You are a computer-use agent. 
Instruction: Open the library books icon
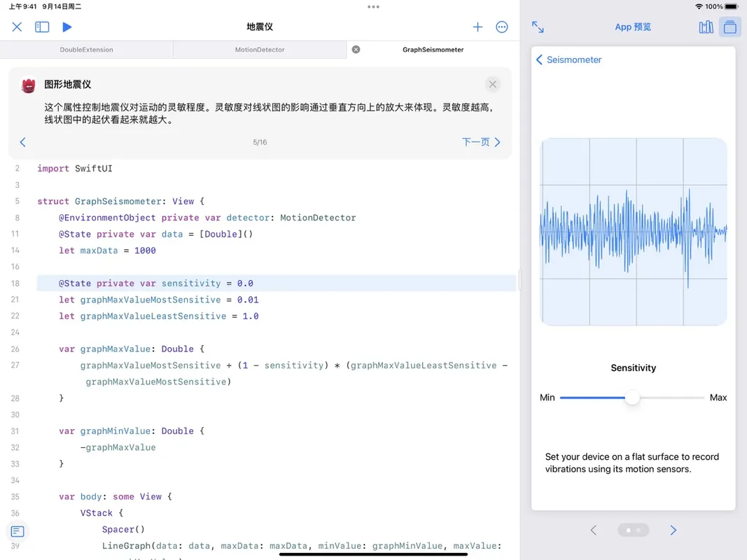point(706,27)
